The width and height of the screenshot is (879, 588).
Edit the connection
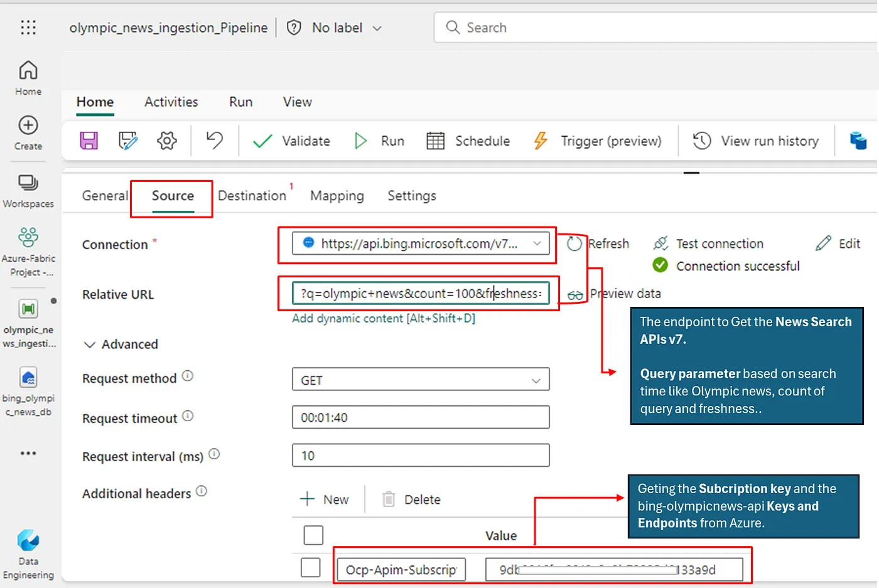[x=838, y=243]
